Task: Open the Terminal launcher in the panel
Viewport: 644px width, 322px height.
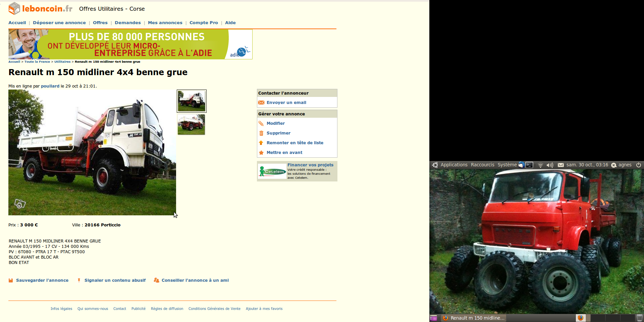Action: tap(529, 165)
